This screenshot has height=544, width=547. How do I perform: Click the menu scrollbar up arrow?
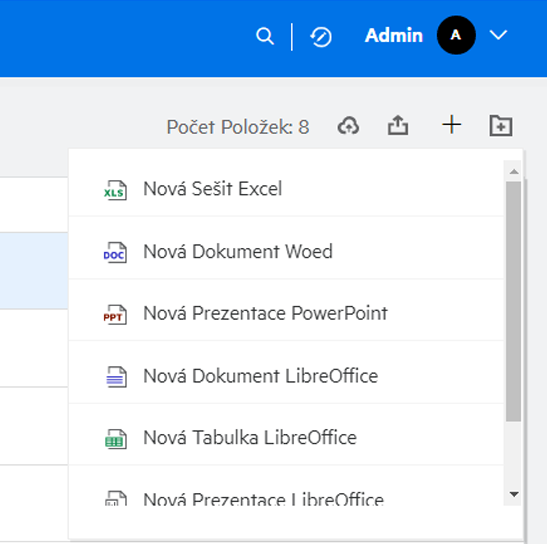[x=514, y=171]
